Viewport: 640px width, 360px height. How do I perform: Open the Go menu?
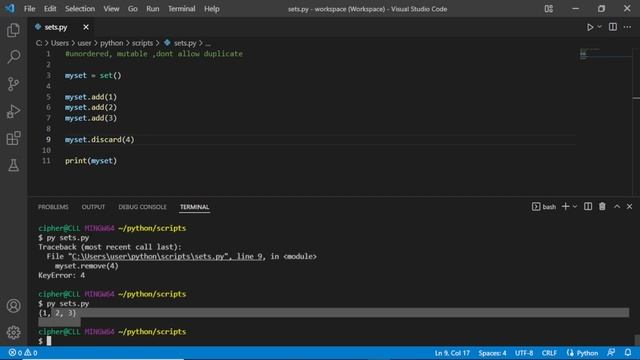[133, 9]
